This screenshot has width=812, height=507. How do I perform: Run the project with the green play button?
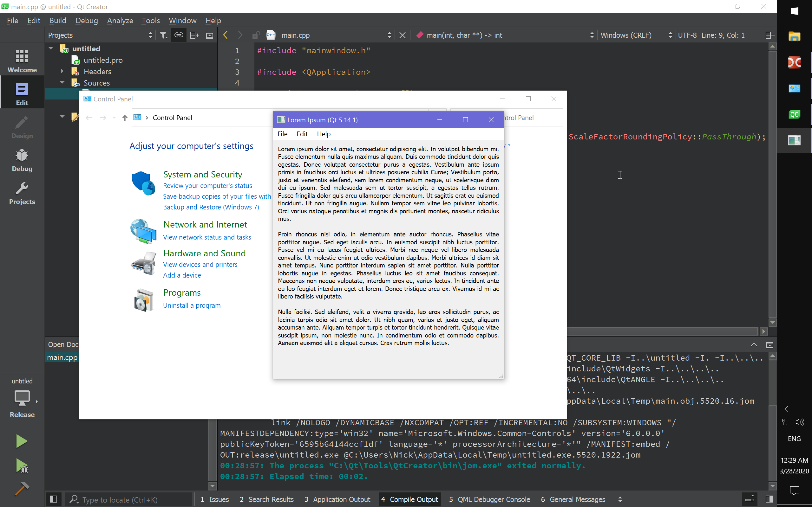point(22,441)
